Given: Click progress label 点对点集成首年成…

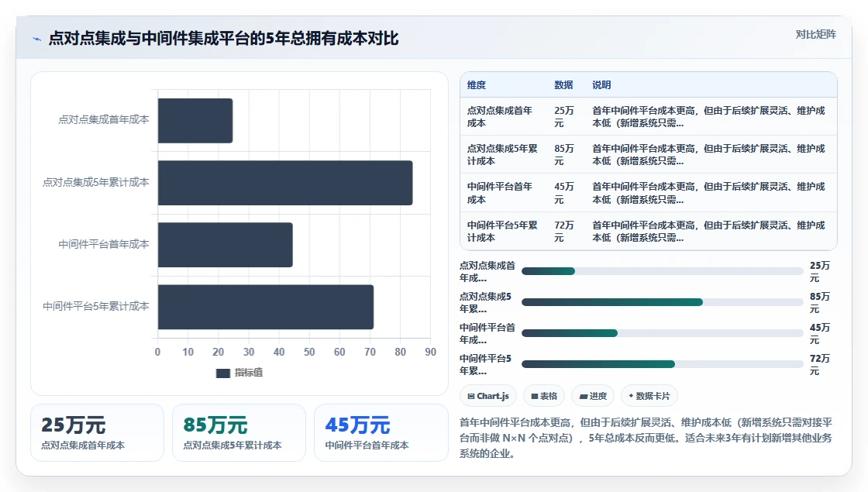Looking at the screenshot, I should (x=487, y=272).
